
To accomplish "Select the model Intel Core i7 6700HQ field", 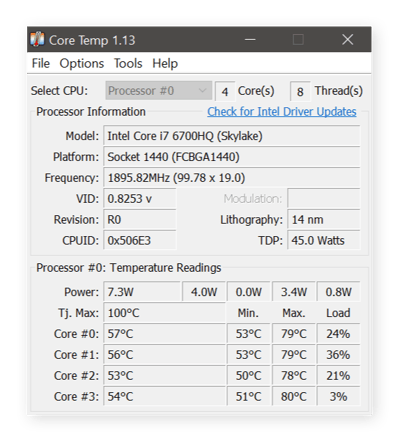I will 232,136.
